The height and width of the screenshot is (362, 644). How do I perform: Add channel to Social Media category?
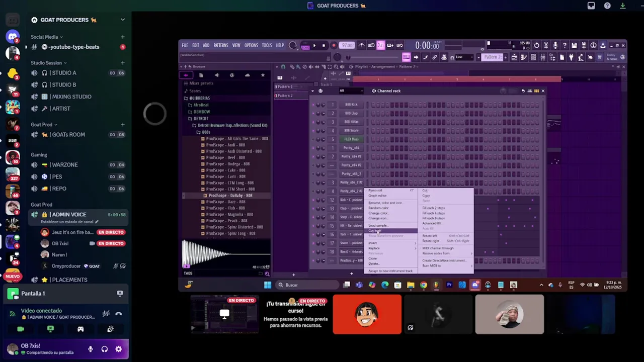tap(122, 37)
